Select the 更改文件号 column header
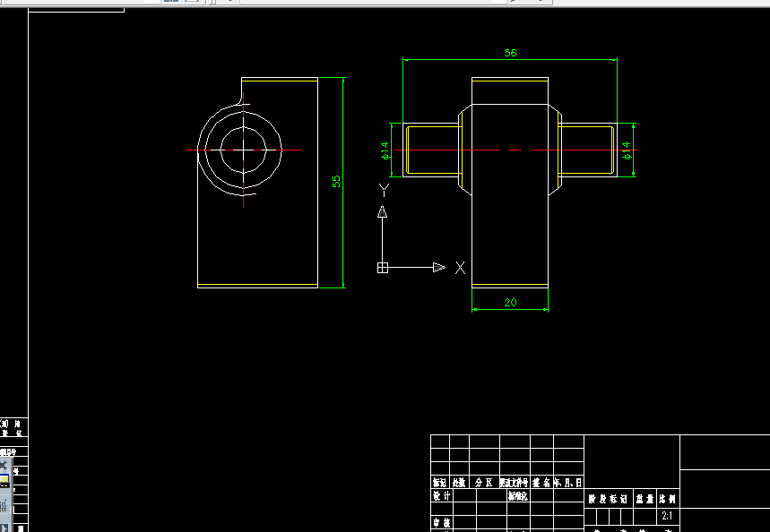The width and height of the screenshot is (770, 532). click(x=515, y=483)
